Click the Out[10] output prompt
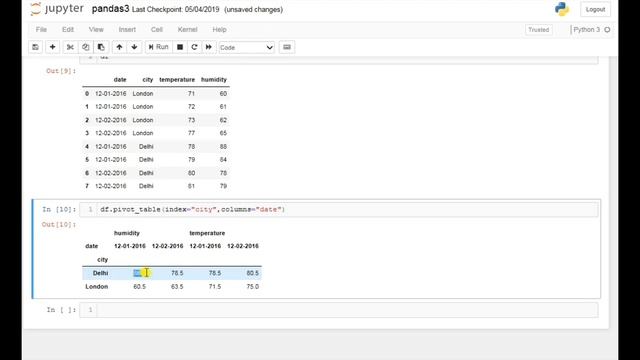This screenshot has width=640, height=360. click(59, 224)
